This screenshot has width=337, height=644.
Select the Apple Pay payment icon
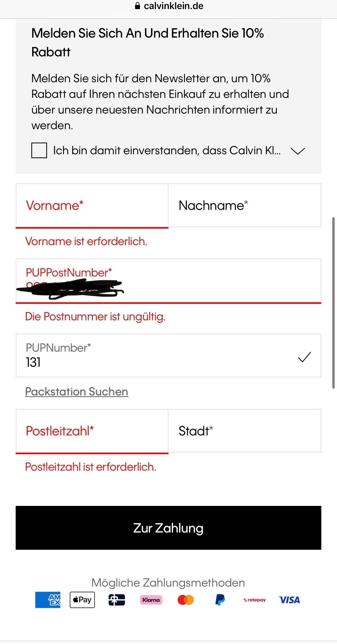82,600
